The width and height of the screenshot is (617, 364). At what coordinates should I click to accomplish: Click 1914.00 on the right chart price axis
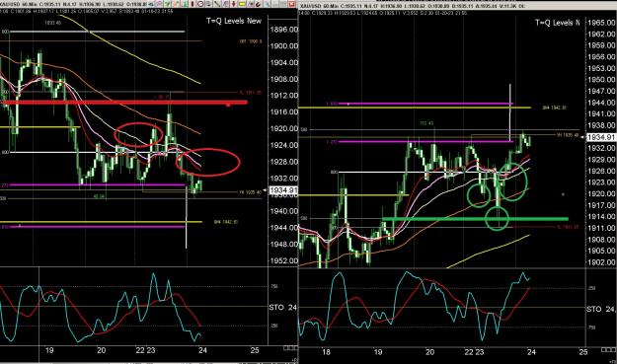tap(601, 217)
